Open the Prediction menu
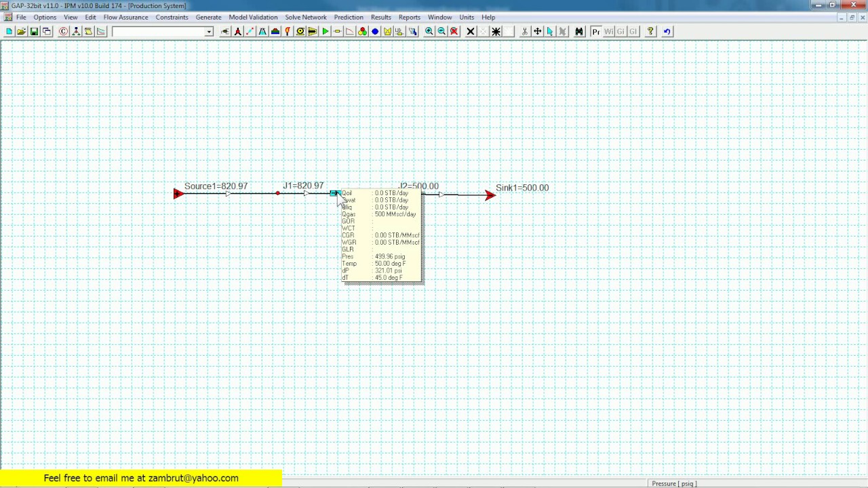Screen dimensions: 868x488 (x=349, y=17)
